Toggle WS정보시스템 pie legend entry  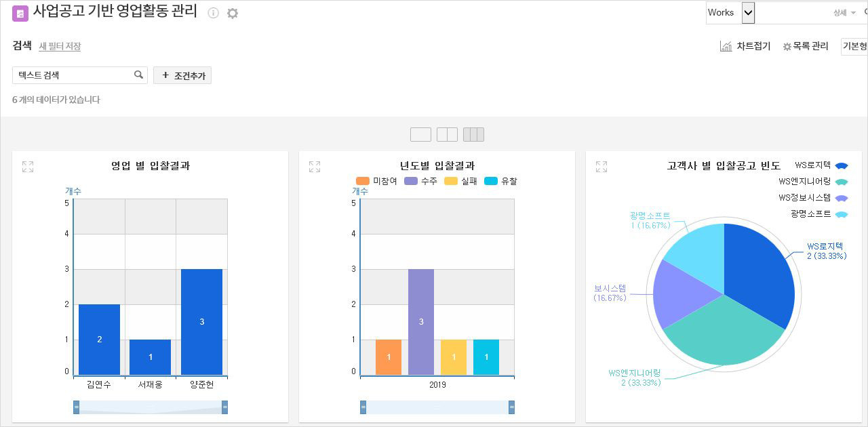click(813, 198)
